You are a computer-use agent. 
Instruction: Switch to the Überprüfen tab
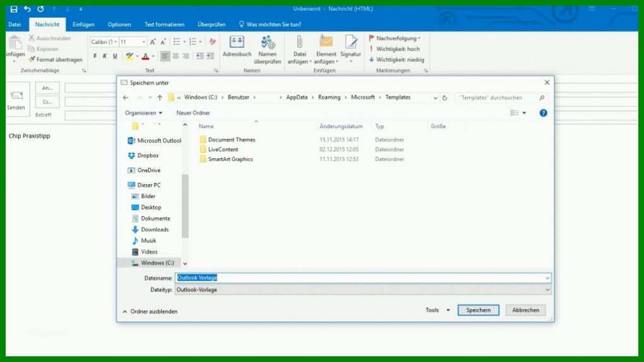212,25
